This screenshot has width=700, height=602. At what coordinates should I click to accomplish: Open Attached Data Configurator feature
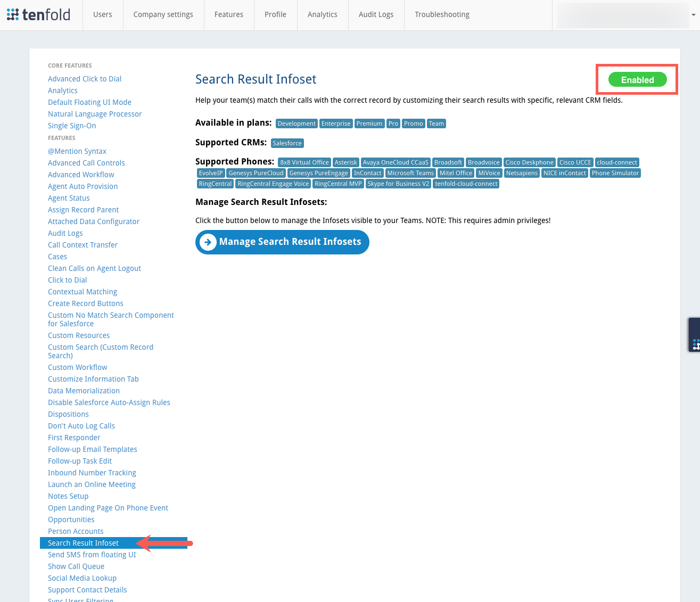94,221
